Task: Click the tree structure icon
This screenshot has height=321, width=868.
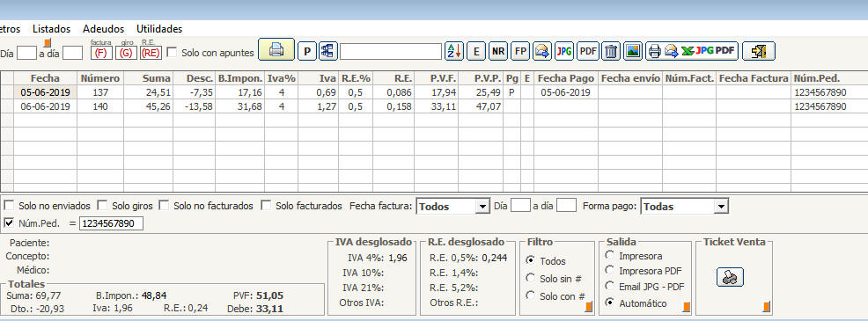Action: click(x=327, y=52)
